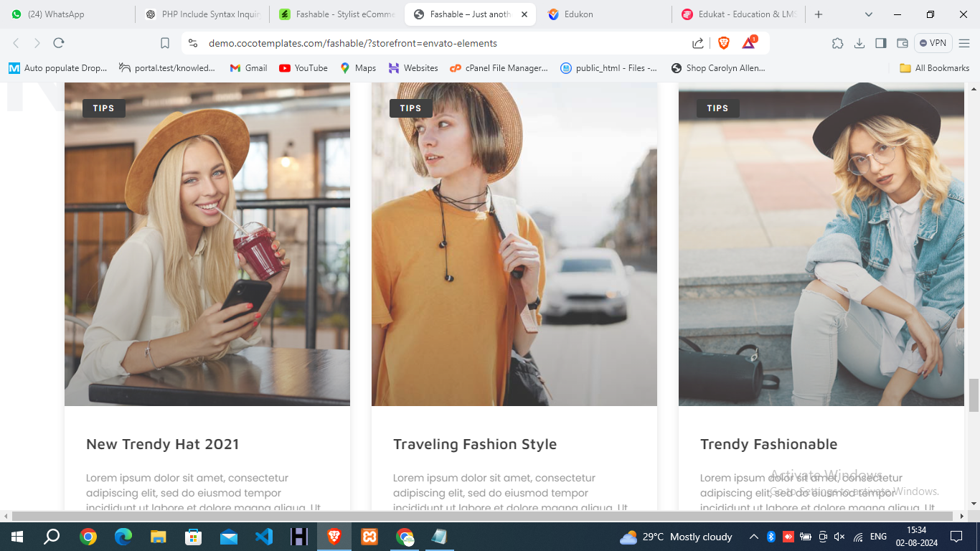Open the Traveling Fashion Style article link
The image size is (980, 551).
tap(474, 444)
